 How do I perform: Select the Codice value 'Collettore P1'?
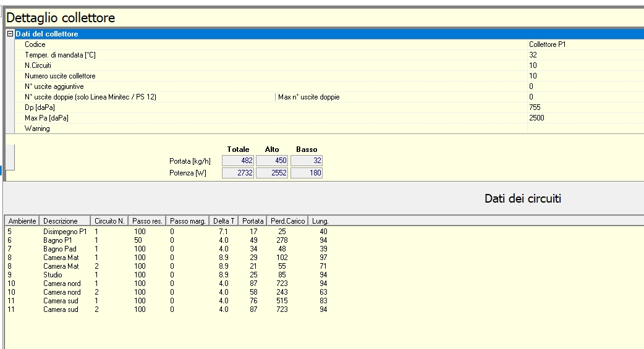[547, 44]
